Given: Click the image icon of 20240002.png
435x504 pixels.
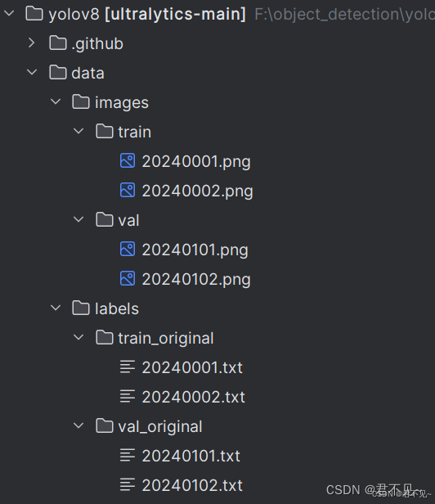Looking at the screenshot, I should 128,190.
